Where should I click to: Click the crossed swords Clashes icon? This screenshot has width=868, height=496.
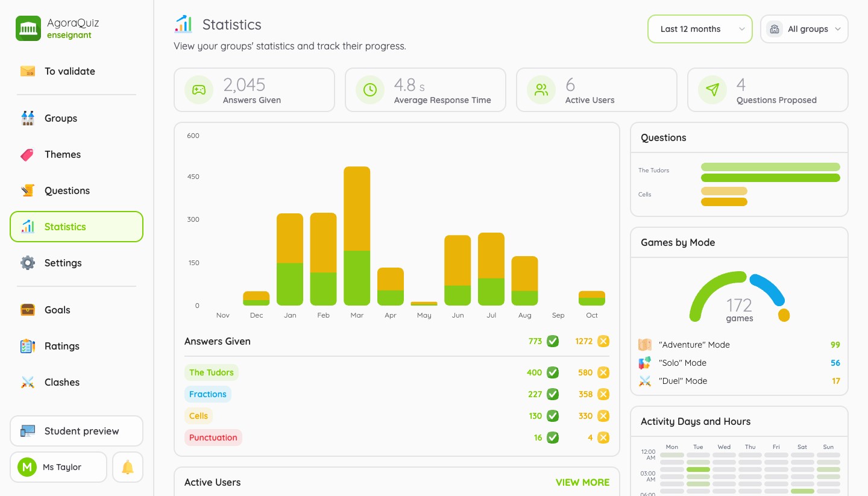coord(28,382)
